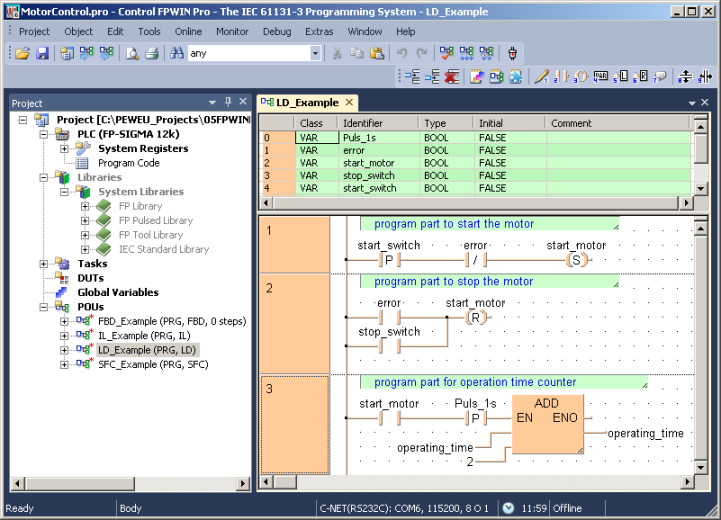
Task: Expand the IEC Standard Library node
Action: point(85,250)
